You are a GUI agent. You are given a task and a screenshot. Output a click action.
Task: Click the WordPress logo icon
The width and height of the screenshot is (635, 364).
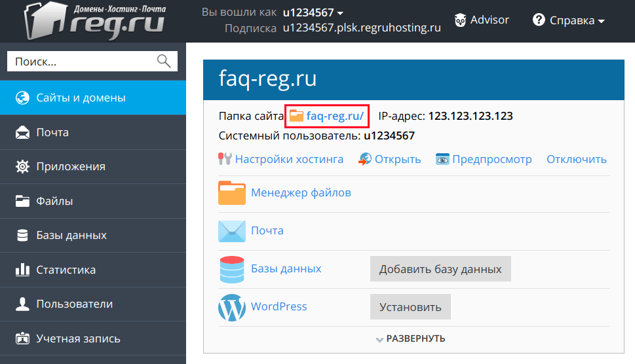coord(232,308)
